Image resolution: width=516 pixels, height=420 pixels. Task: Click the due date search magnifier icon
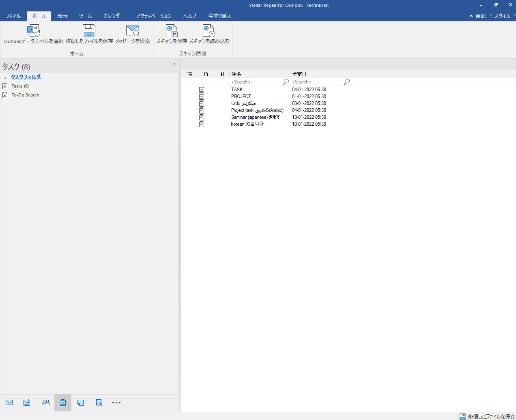[347, 82]
